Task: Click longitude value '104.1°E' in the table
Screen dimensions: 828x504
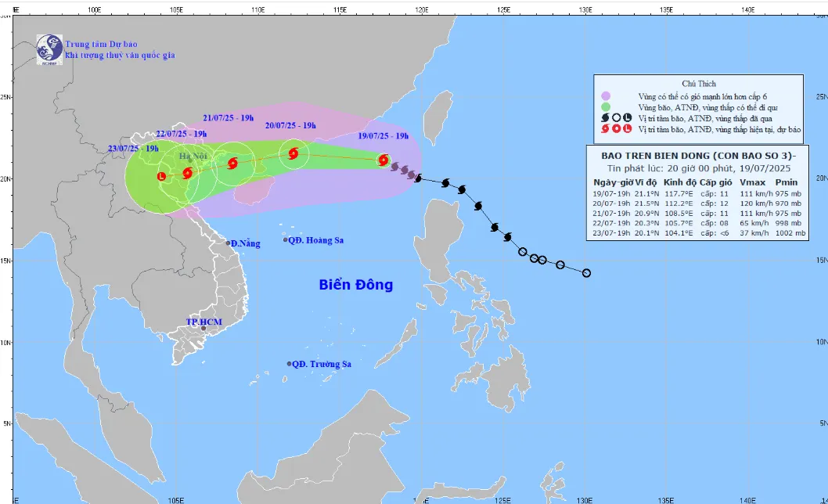Action: point(678,233)
